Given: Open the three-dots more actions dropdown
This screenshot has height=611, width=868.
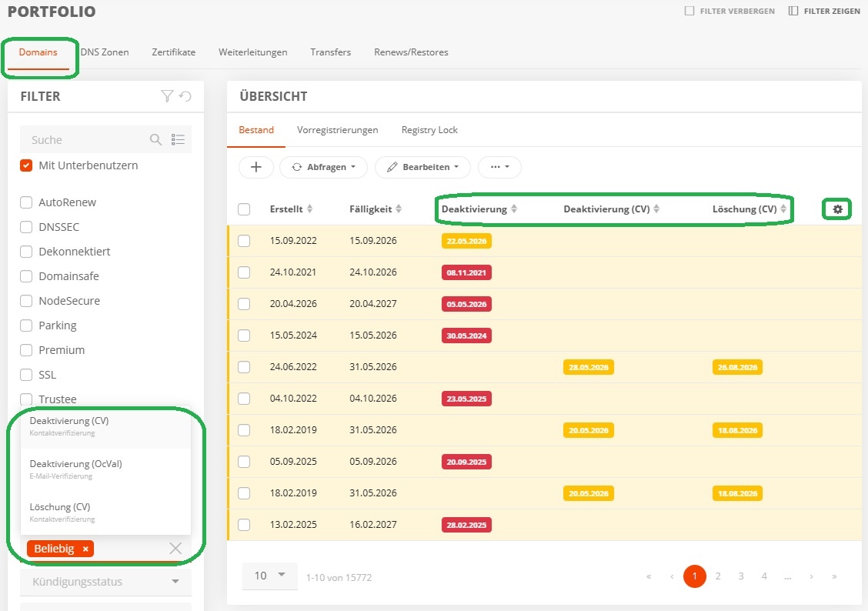Looking at the screenshot, I should [x=499, y=167].
